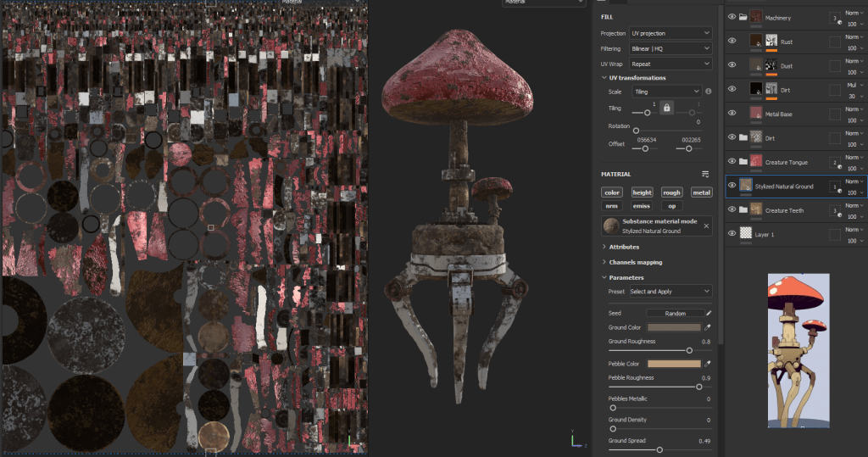Screen dimensions: 868x457
Task: Click the eyedropper beside Pebble Color
Action: (707, 364)
